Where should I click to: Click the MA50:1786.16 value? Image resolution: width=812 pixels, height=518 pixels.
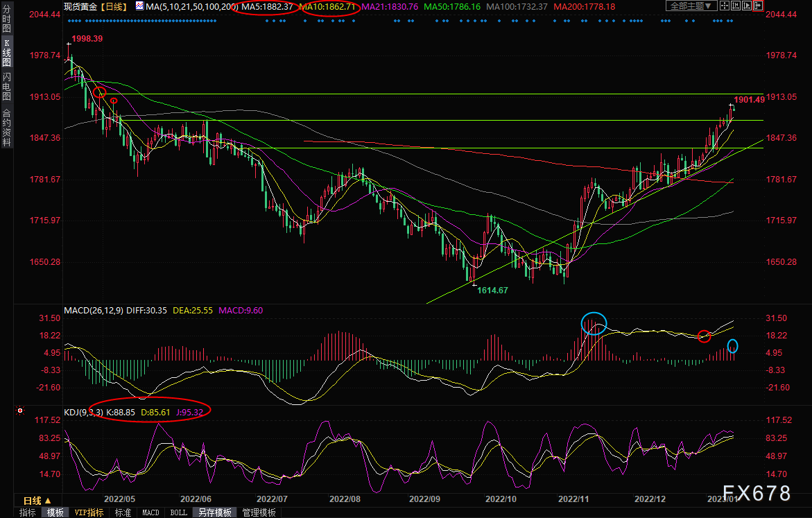(x=452, y=7)
